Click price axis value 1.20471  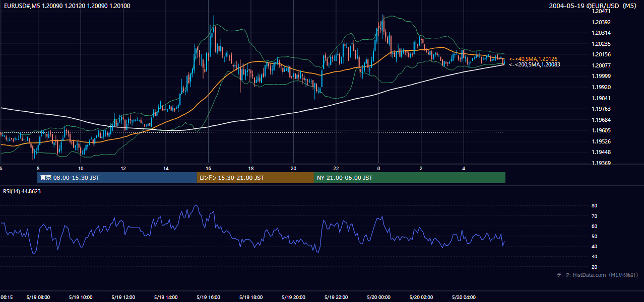[601, 11]
